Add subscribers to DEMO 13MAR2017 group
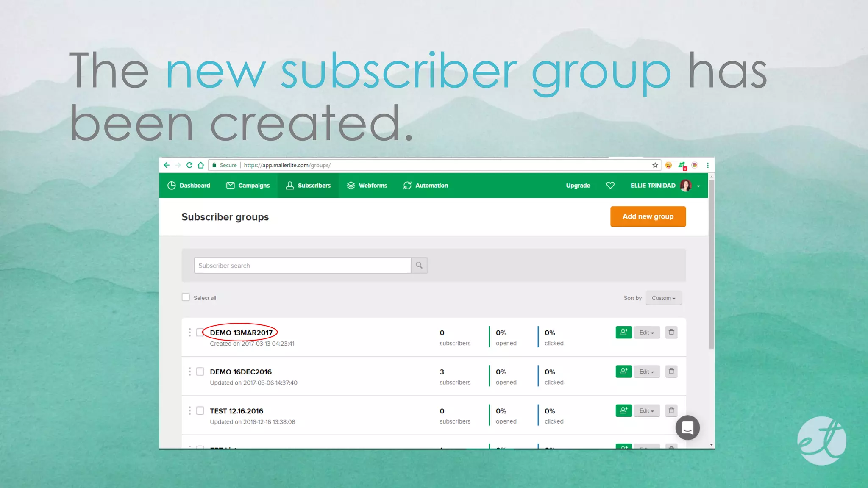This screenshot has width=868, height=488. [623, 333]
